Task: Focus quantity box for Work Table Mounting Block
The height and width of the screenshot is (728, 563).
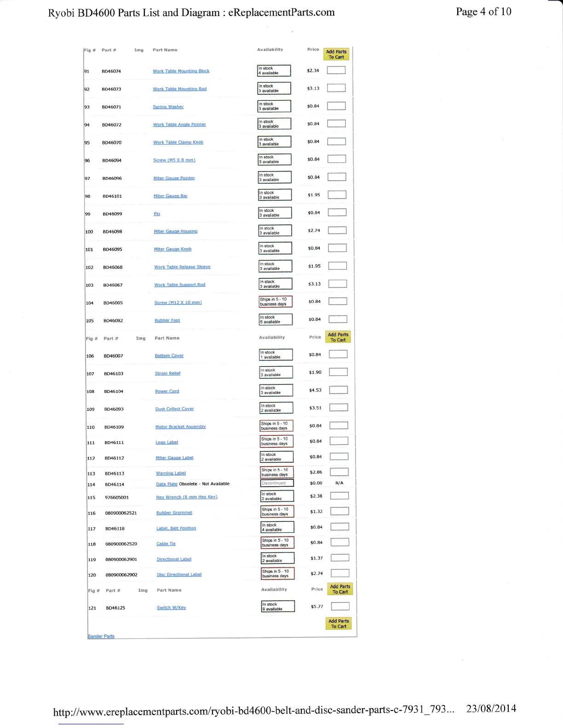Action: pyautogui.click(x=336, y=70)
